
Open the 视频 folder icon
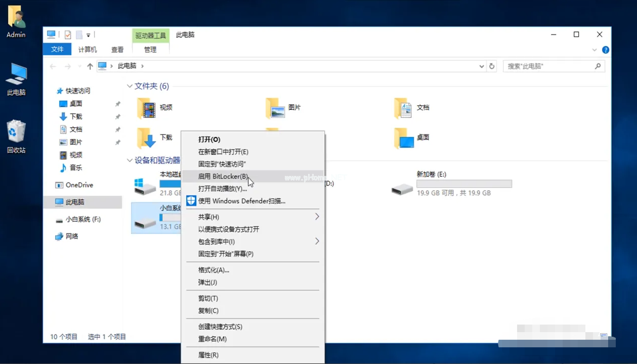(147, 108)
